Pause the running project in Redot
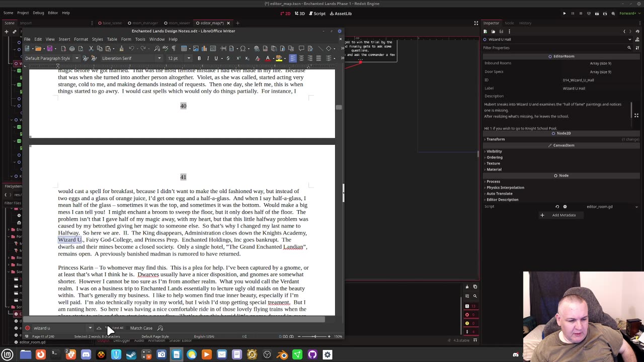The width and height of the screenshot is (644, 362). [573, 14]
